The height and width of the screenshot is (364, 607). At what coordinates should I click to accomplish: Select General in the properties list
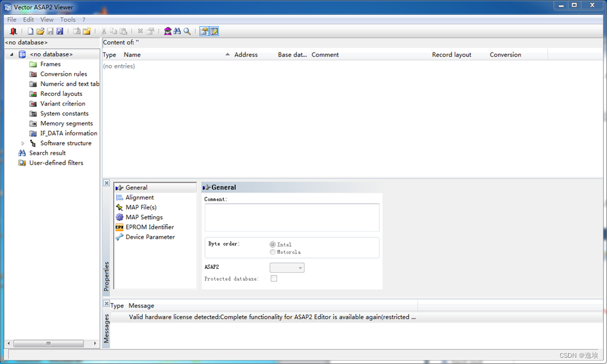pyautogui.click(x=156, y=188)
